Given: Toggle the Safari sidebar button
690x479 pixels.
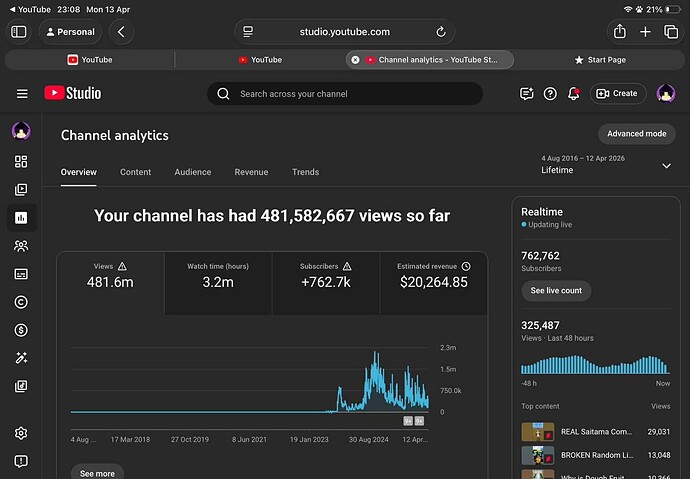Looking at the screenshot, I should [x=18, y=32].
